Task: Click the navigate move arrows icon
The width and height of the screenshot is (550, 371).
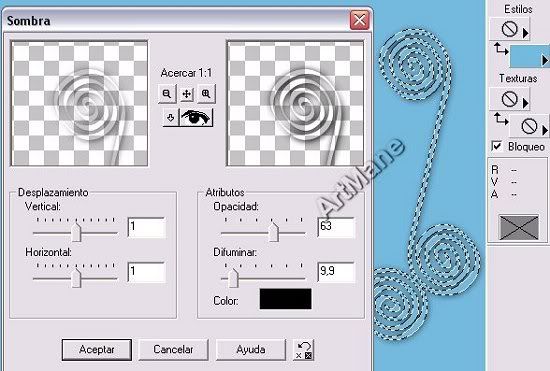Action: point(187,94)
